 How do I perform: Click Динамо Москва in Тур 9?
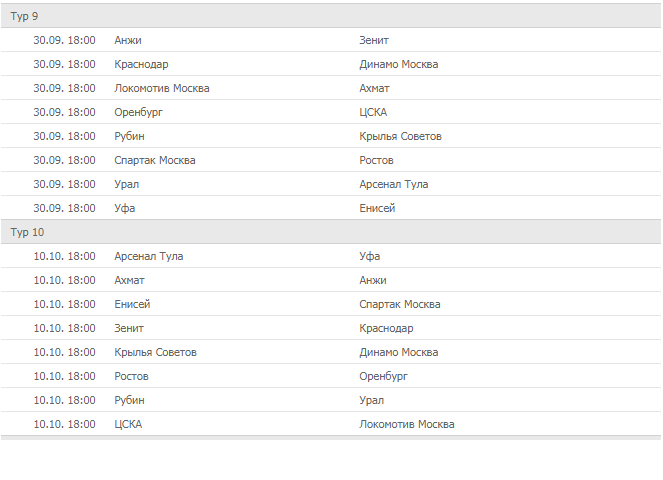tap(398, 64)
